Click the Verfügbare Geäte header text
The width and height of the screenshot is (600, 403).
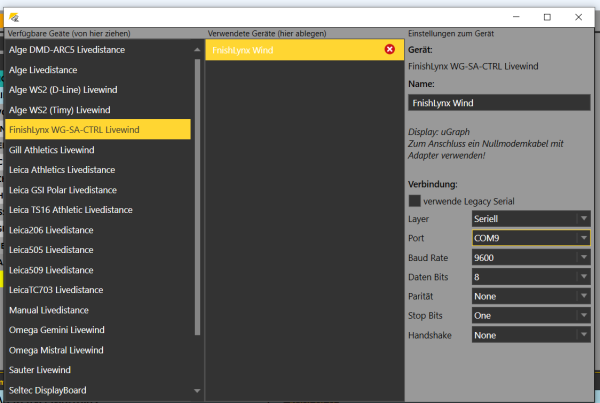point(69,34)
